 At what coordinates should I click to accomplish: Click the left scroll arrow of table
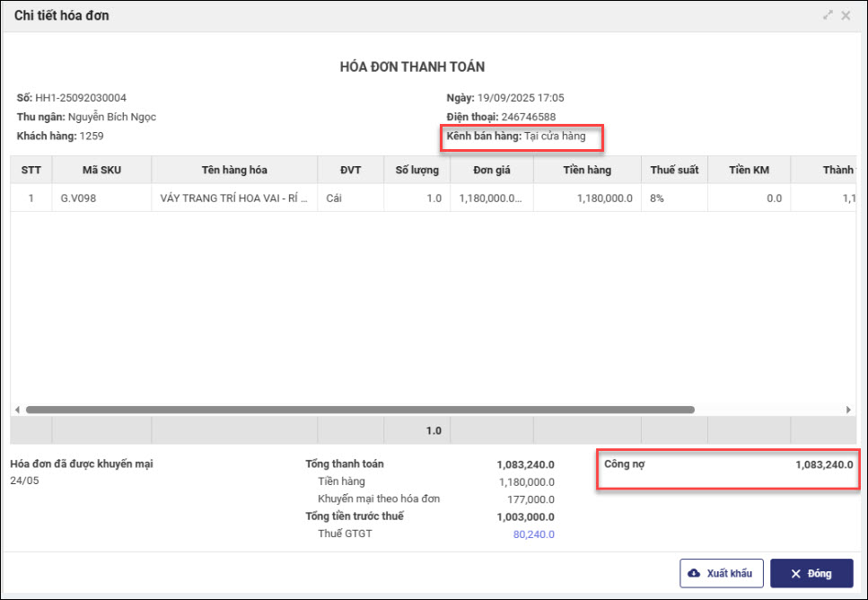pyautogui.click(x=17, y=410)
